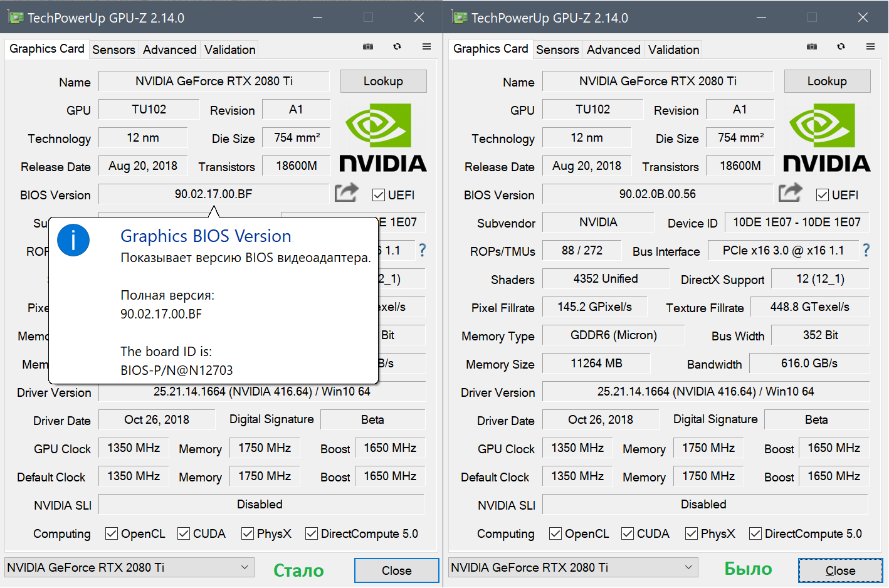Click the "4352 Unified" Shaders value

pos(606,278)
